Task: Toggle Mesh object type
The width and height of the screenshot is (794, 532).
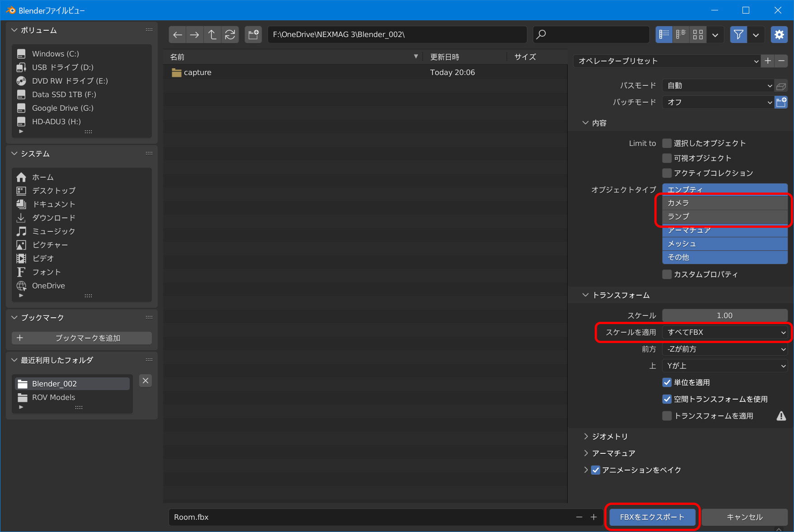Action: tap(725, 244)
